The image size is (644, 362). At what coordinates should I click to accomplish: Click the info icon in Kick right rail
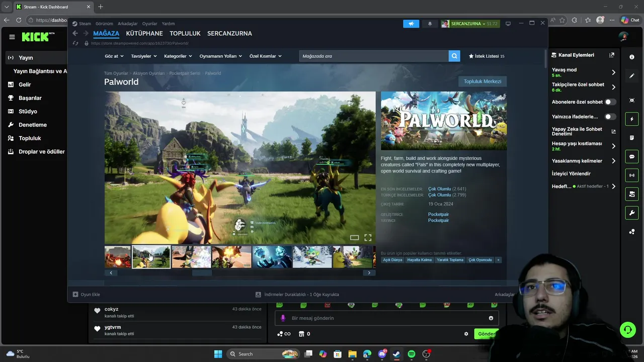[632, 57]
